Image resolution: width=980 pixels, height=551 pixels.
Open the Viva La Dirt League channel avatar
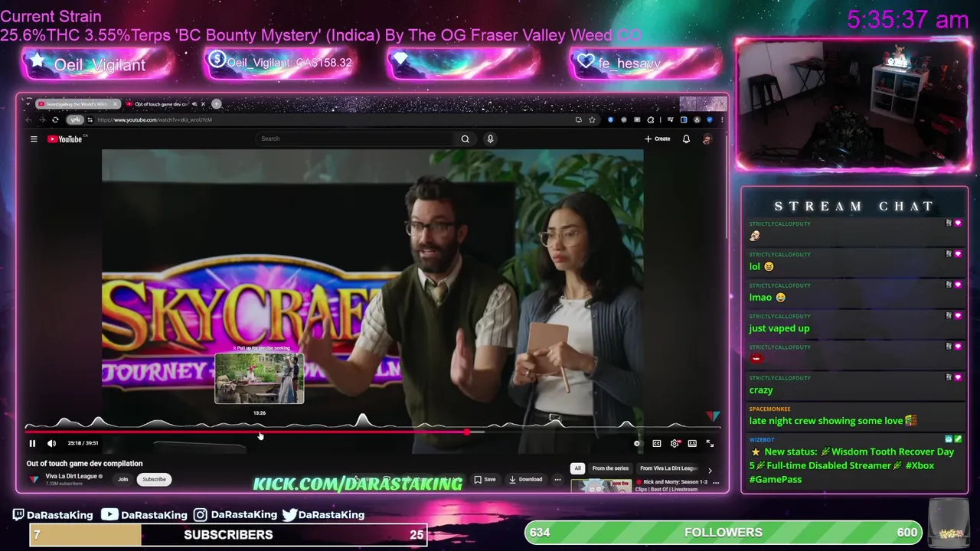(x=34, y=479)
